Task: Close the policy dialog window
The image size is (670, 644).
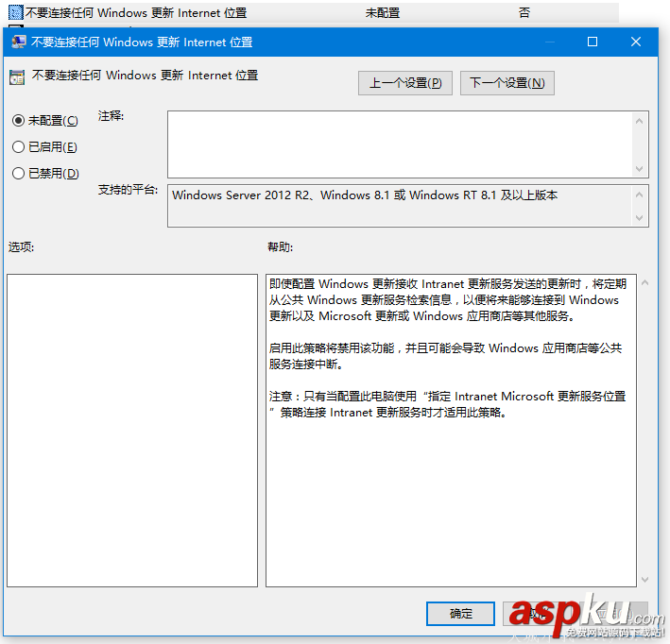Action: (x=636, y=42)
